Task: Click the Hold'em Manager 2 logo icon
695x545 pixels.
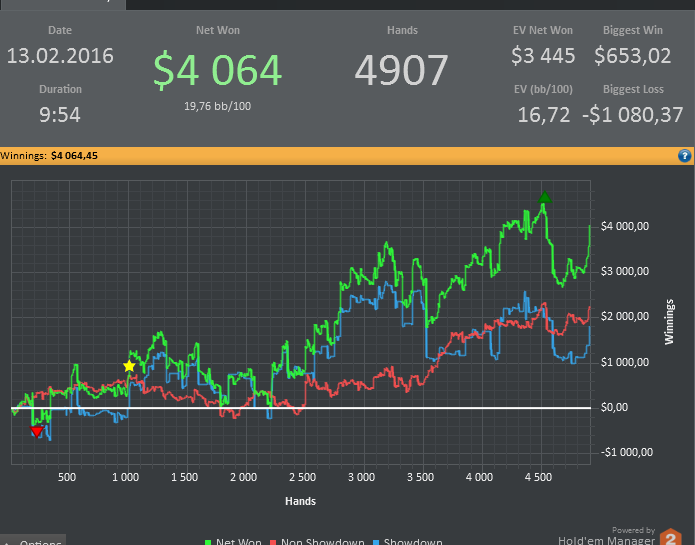Action: pos(671,537)
